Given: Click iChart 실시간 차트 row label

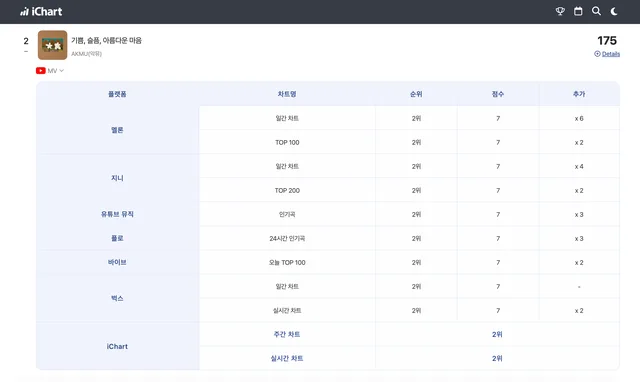Looking at the screenshot, I should (x=287, y=358).
